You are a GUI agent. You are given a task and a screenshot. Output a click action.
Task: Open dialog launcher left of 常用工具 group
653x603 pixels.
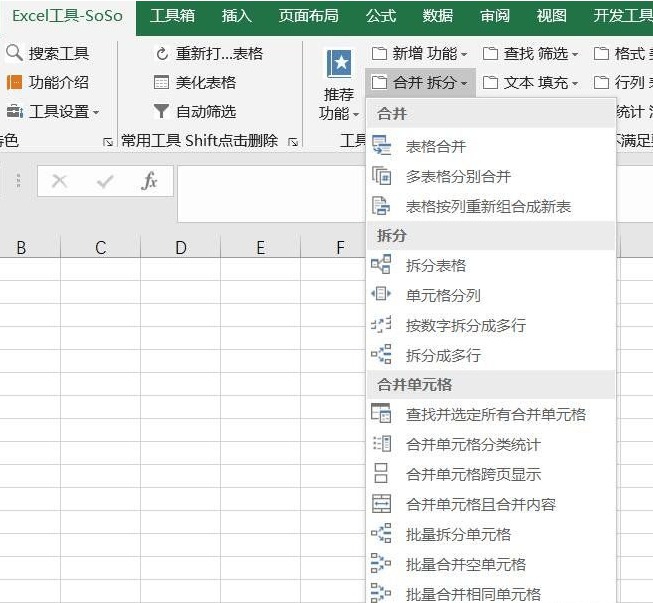tap(108, 142)
